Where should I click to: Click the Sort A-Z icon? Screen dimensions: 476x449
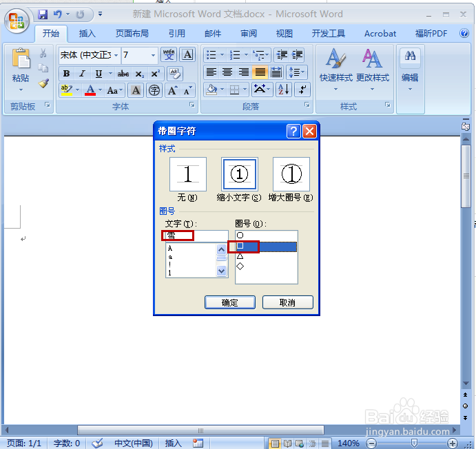click(x=284, y=90)
